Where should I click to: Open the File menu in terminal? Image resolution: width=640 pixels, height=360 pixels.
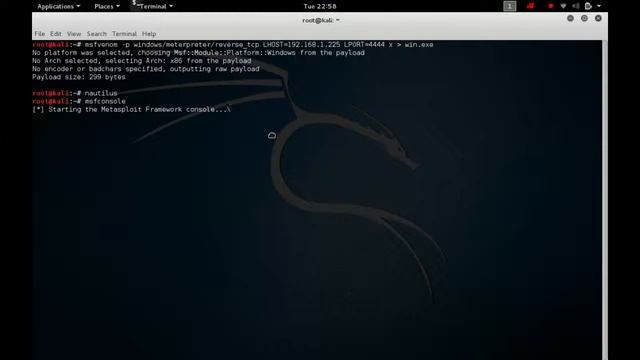point(40,34)
